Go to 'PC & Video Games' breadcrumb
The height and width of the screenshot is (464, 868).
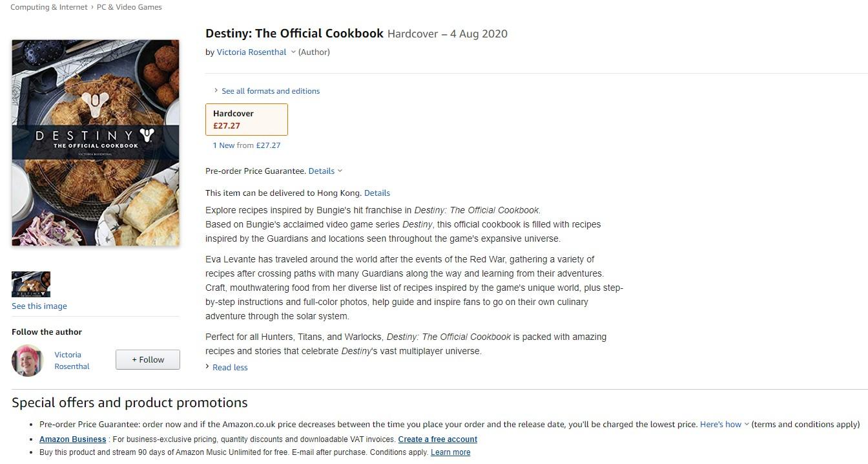tap(129, 7)
